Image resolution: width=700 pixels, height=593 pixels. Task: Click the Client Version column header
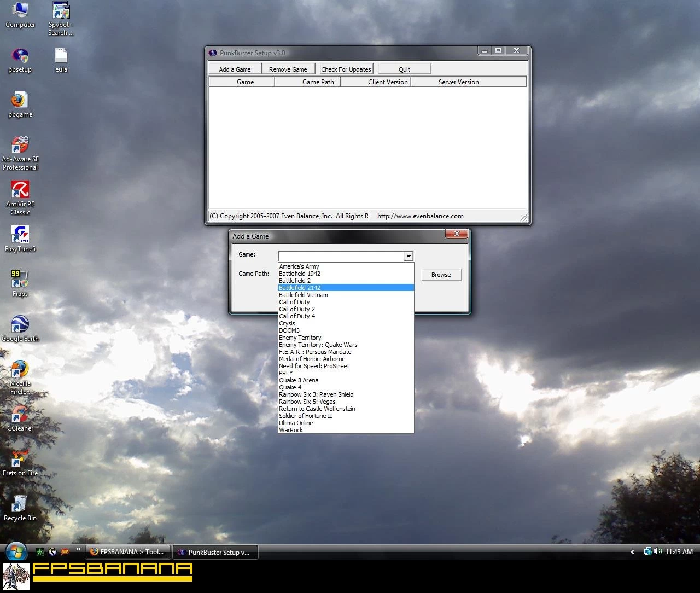376,82
